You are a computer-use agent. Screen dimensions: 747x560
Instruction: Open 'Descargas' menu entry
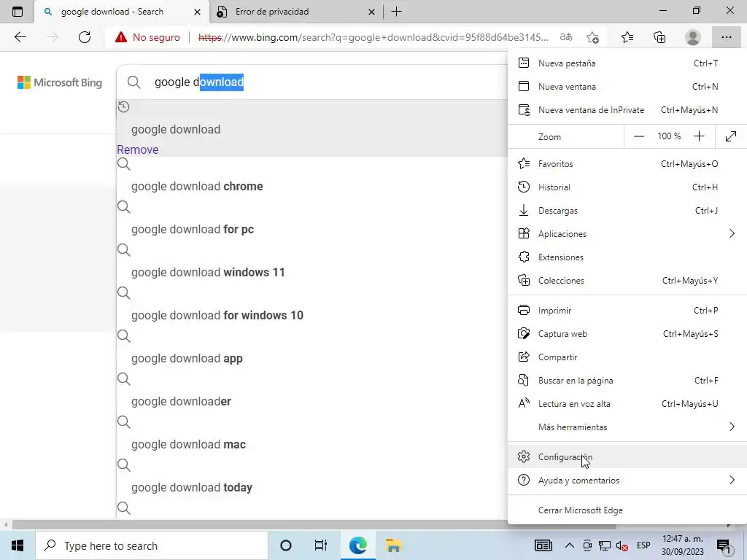[627, 211]
